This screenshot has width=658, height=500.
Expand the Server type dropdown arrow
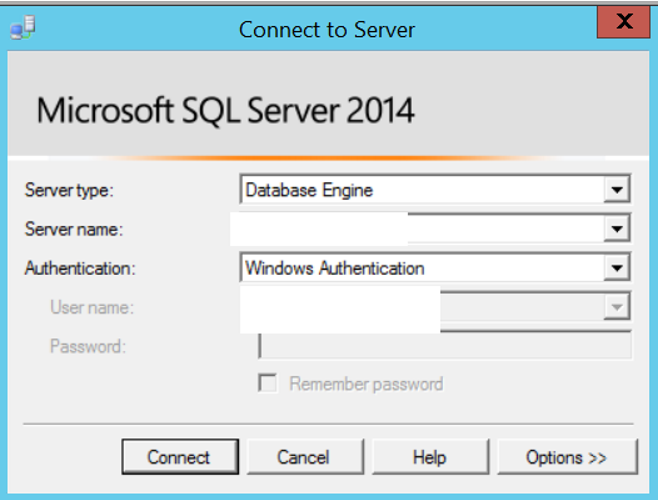coord(616,190)
